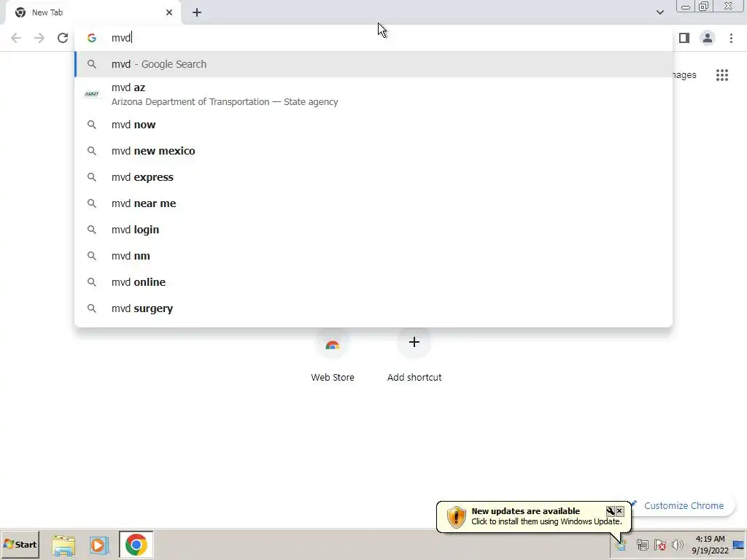Click the magnifier icon beside 'mvd surgery'
Viewport: 747px width, 560px height.
(91, 308)
